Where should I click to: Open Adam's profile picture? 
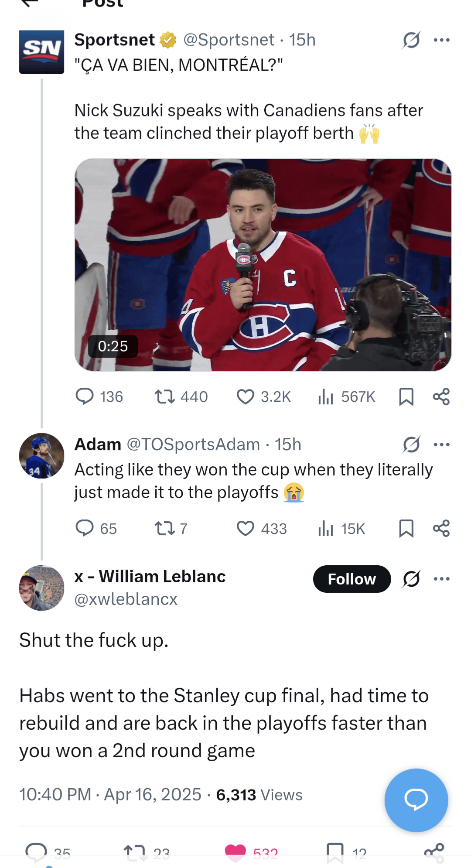[41, 456]
